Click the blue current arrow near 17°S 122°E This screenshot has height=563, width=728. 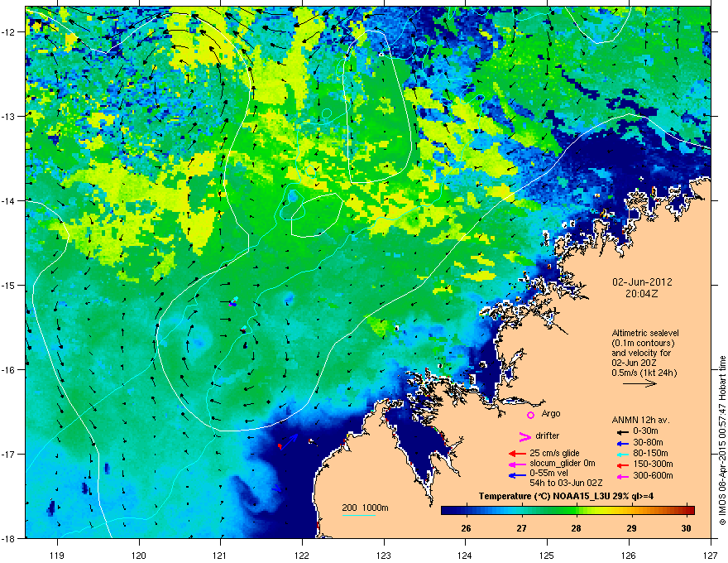[x=289, y=440]
